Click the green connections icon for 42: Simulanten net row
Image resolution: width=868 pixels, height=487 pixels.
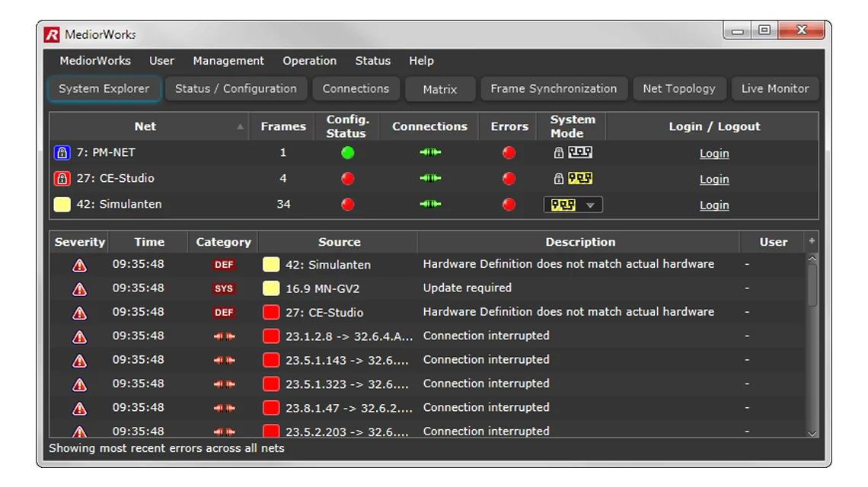(x=430, y=204)
